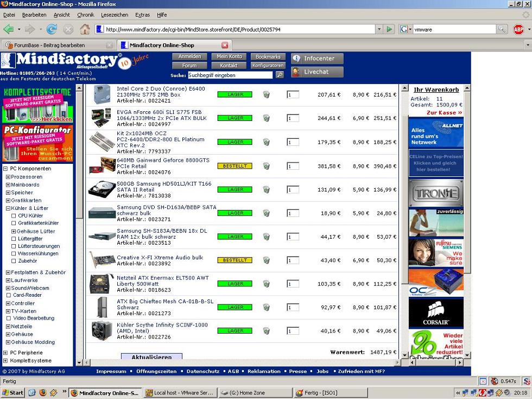Remove Intel Core 2 Duo E6400 via trash icon
This screenshot has width=532, height=402.
click(x=267, y=94)
